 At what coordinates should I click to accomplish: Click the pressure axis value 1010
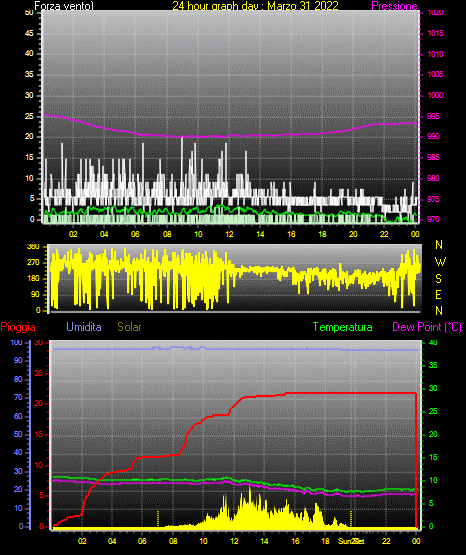[435, 54]
